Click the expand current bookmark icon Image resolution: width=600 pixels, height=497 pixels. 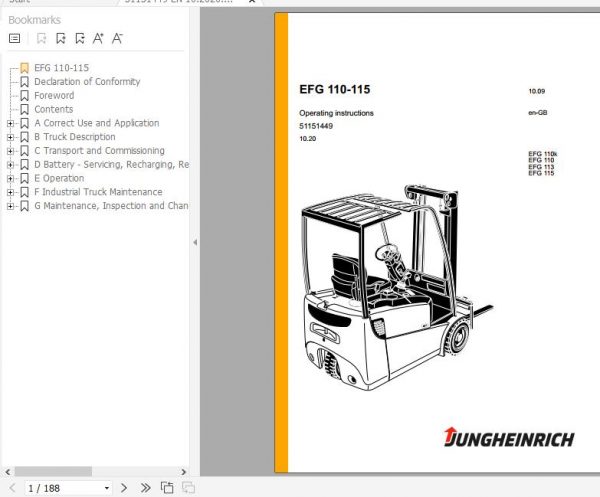point(80,38)
